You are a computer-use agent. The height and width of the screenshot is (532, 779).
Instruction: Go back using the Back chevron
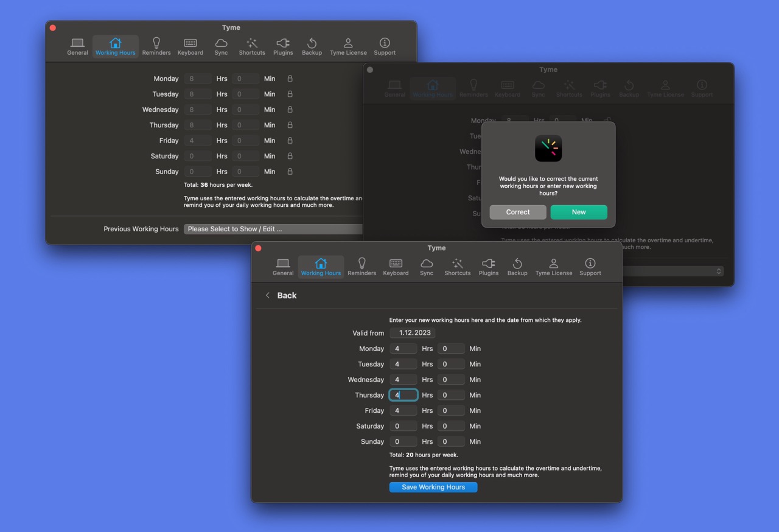pyautogui.click(x=267, y=295)
